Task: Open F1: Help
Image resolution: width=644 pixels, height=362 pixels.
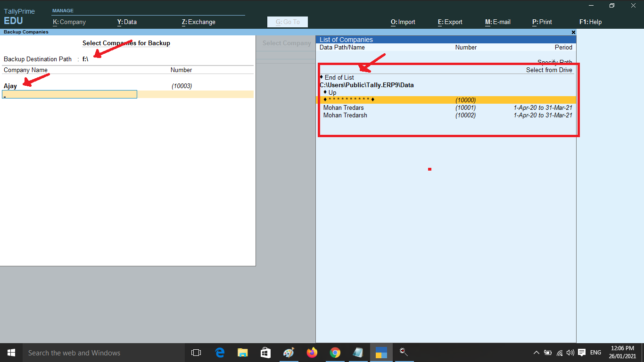Action: click(x=590, y=22)
